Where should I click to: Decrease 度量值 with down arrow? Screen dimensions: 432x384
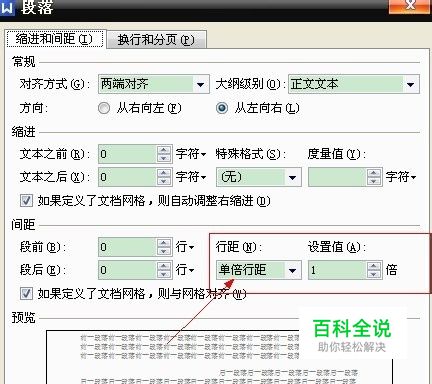click(374, 181)
